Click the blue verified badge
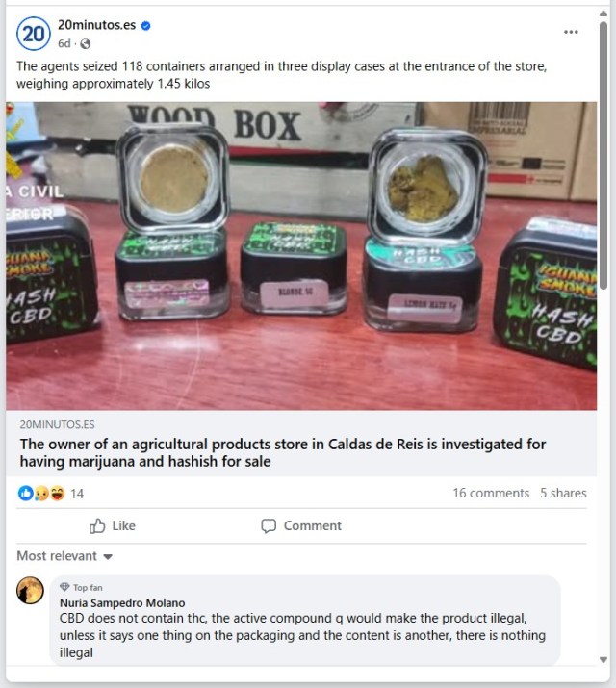Screen dimensions: 616x688 [x=146, y=26]
